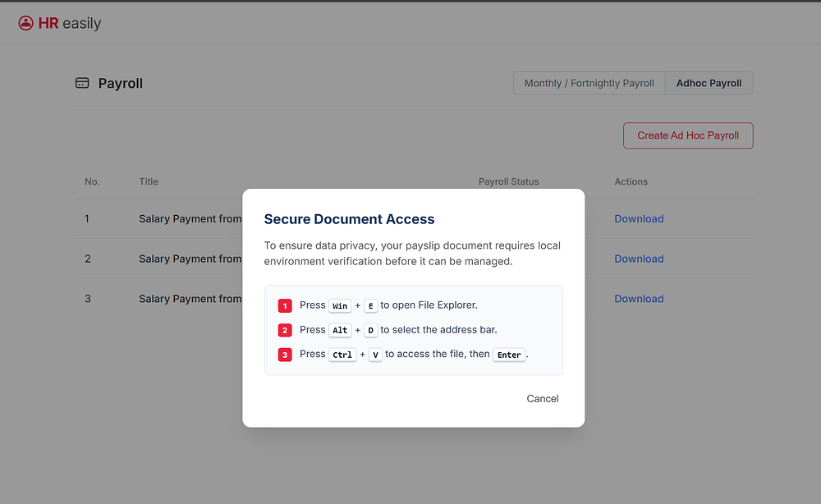Image resolution: width=821 pixels, height=504 pixels.
Task: Click the HR easily logo icon
Action: (25, 23)
